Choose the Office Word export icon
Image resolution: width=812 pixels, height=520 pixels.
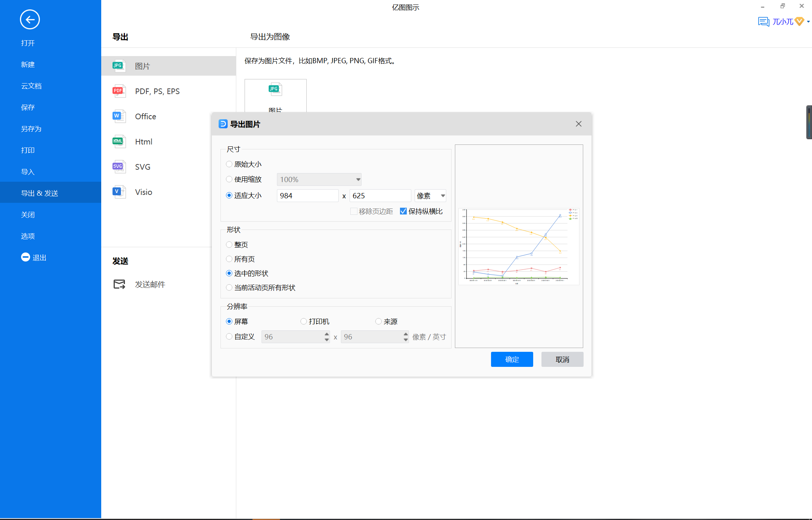tap(119, 116)
